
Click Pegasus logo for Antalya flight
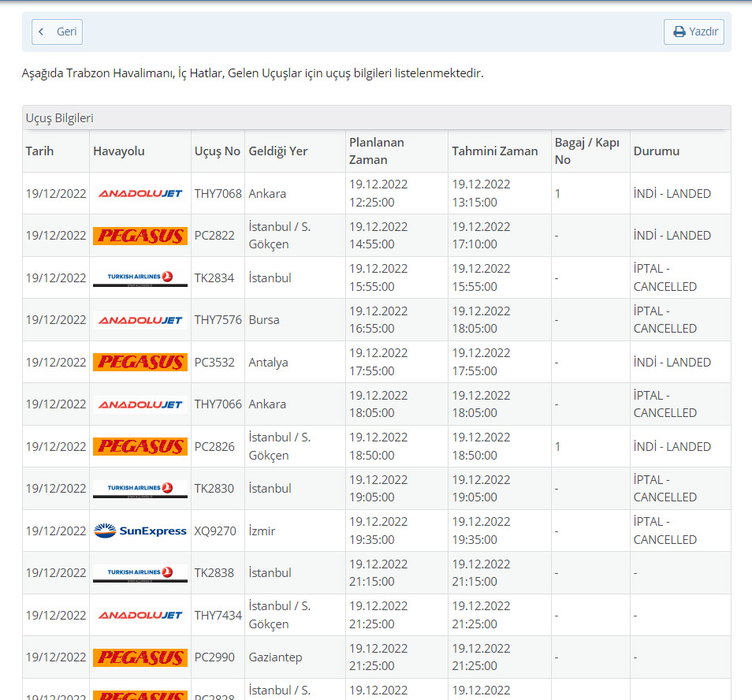140,362
